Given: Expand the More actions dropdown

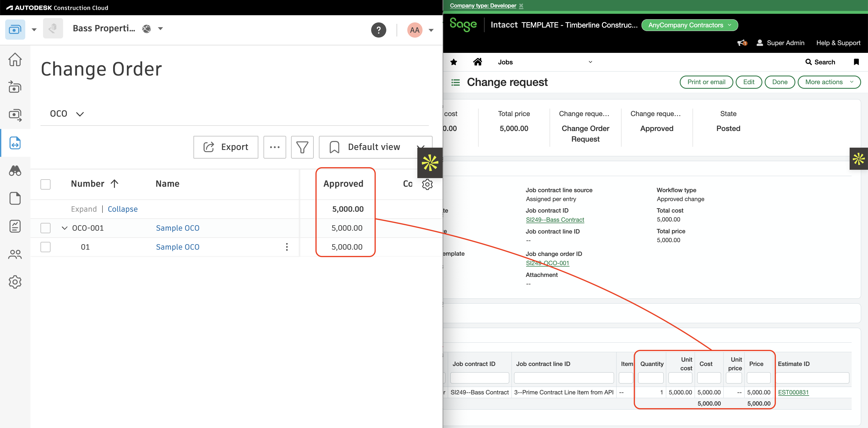Looking at the screenshot, I should click(829, 82).
